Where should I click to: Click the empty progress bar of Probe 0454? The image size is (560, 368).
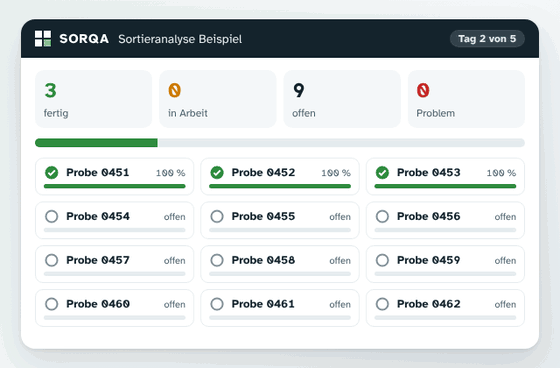[115, 230]
